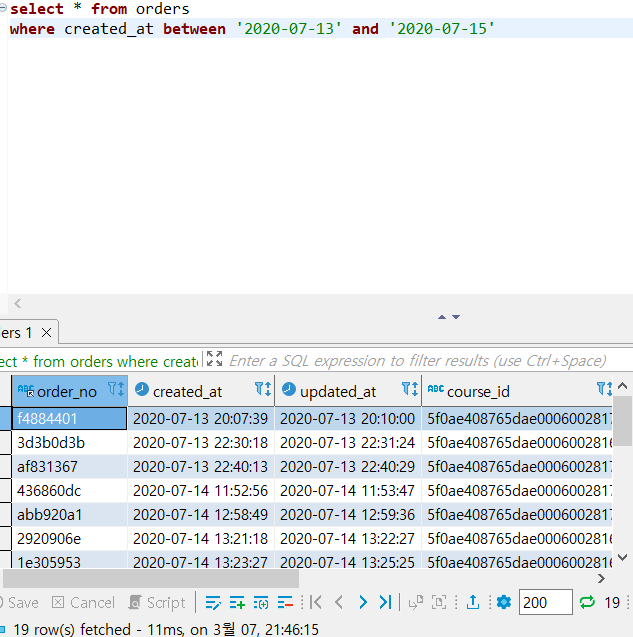Screen dimensions: 633x637
Task: Click the Edit cell value icon
Action: coord(213,602)
